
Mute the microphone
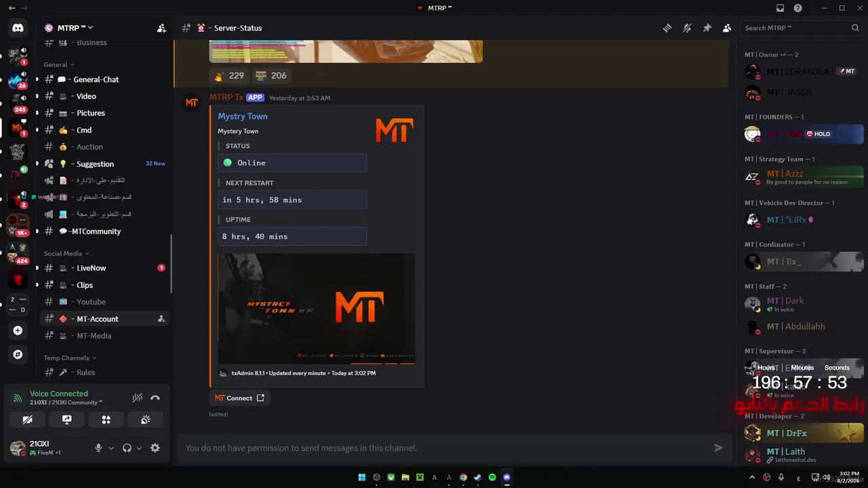(x=98, y=448)
